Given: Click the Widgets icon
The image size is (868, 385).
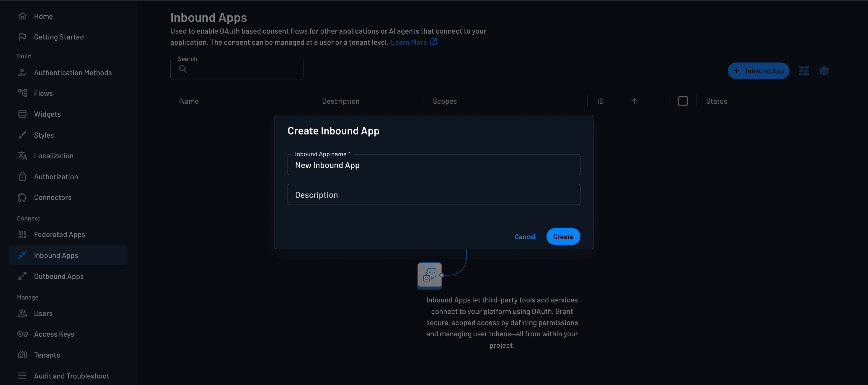Looking at the screenshot, I should pos(22,114).
